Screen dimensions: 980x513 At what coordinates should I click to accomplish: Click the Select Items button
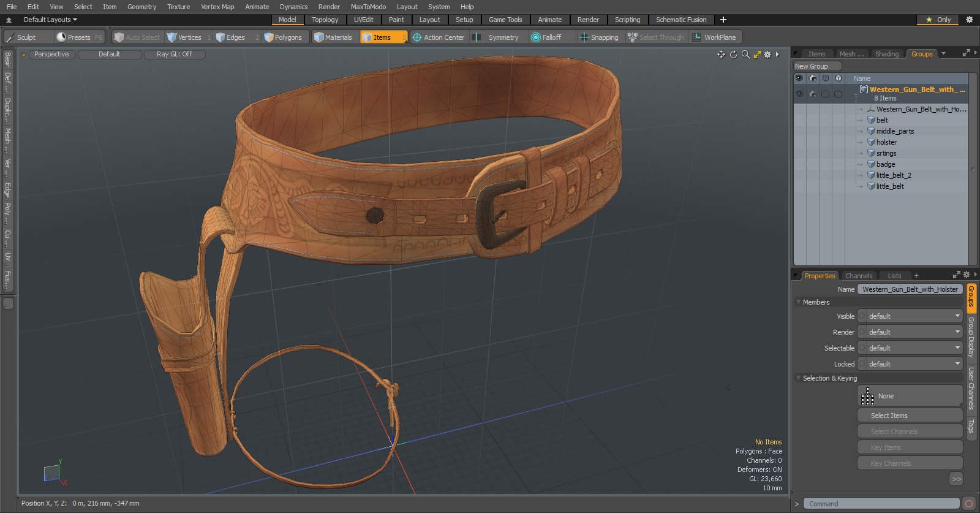coord(910,416)
